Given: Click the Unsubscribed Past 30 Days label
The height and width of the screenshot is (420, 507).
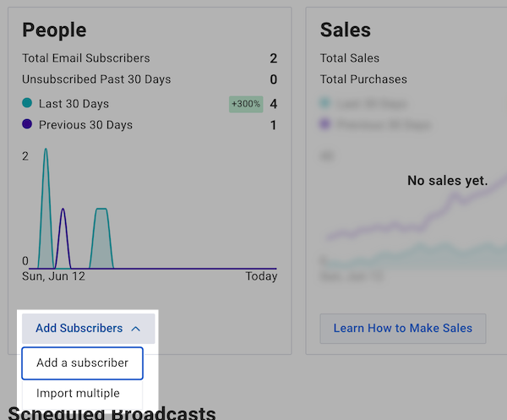Looking at the screenshot, I should point(96,79).
